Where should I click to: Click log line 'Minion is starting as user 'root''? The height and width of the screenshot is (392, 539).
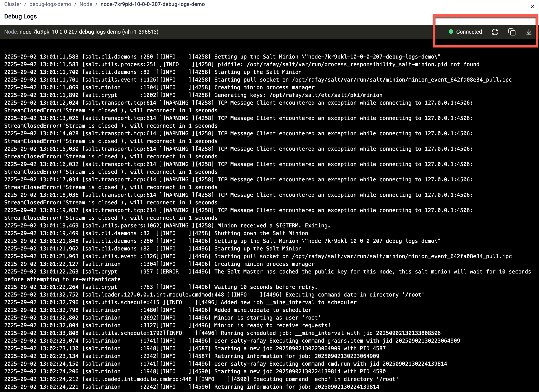tap(163, 318)
